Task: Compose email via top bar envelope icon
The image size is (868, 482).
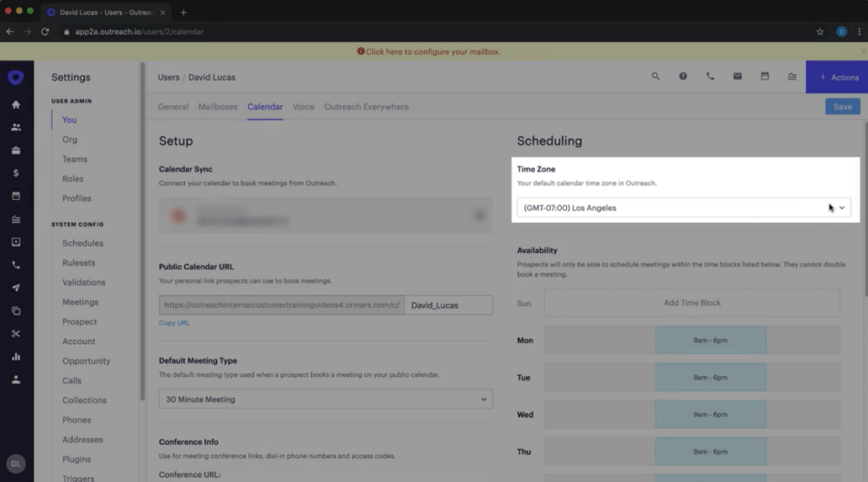Action: click(x=737, y=76)
